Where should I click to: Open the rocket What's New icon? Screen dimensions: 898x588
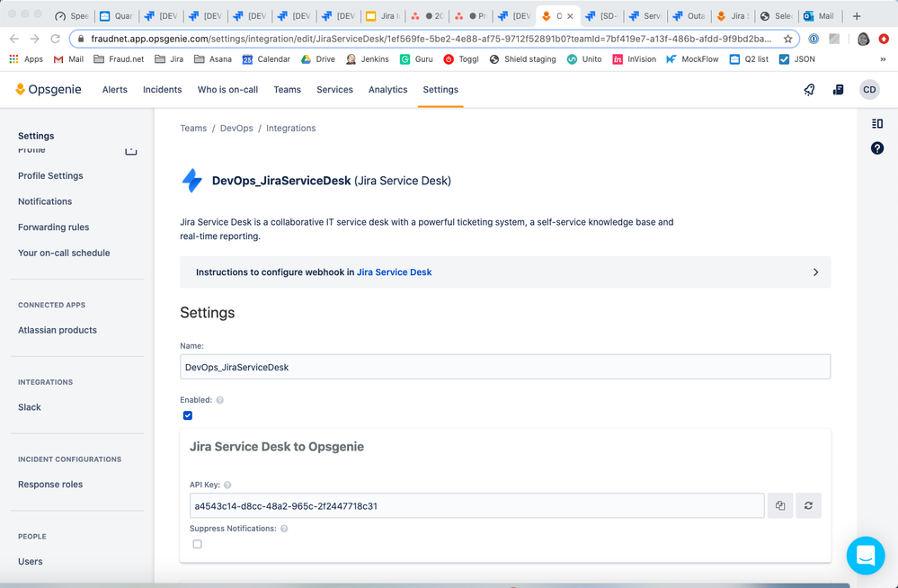tap(809, 89)
